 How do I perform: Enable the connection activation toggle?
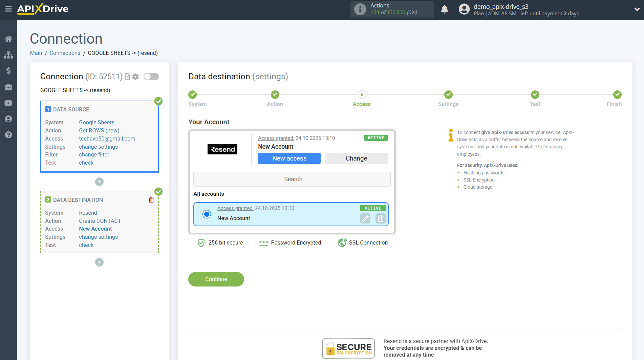pos(151,77)
